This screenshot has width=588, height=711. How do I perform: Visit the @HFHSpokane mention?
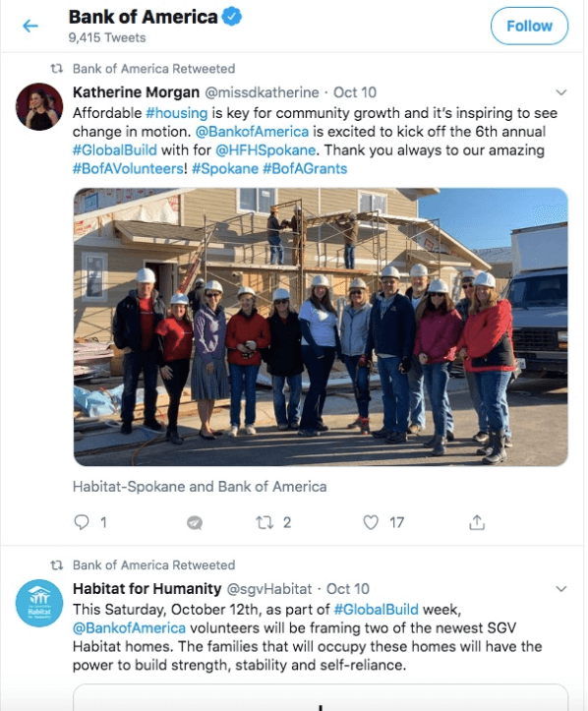coord(265,150)
